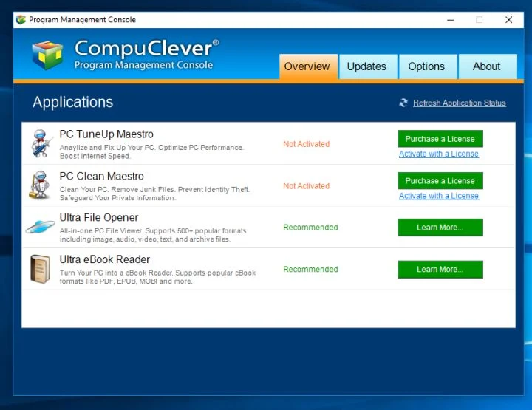Viewport: 532px width, 410px height.
Task: Activate PC Clean Maestro with a License
Action: pyautogui.click(x=439, y=196)
